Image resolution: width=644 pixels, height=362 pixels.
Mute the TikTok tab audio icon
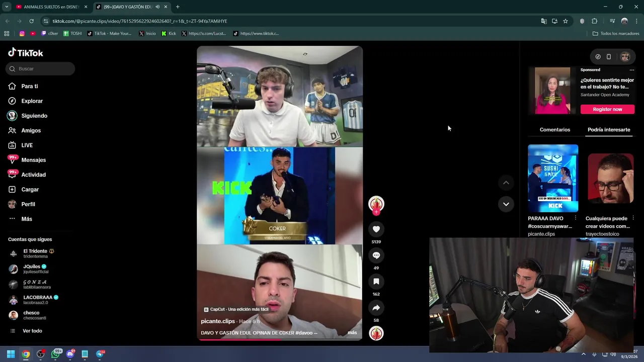tap(157, 7)
